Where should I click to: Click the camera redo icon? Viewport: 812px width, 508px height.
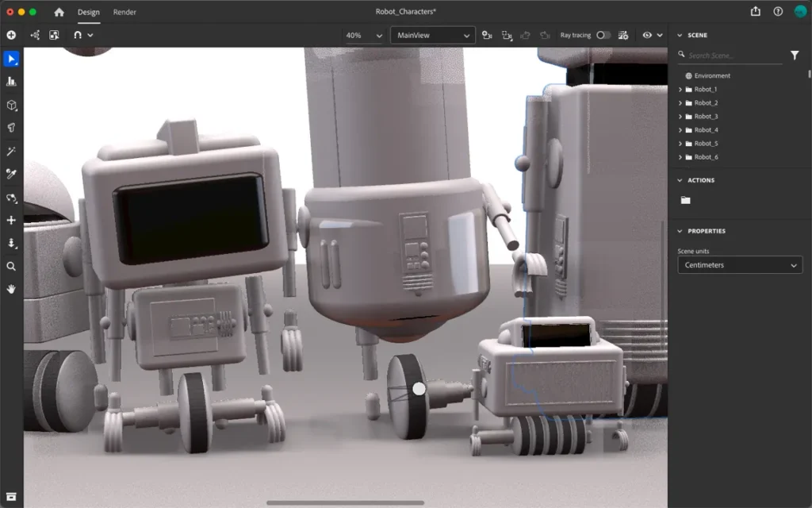pyautogui.click(x=545, y=35)
